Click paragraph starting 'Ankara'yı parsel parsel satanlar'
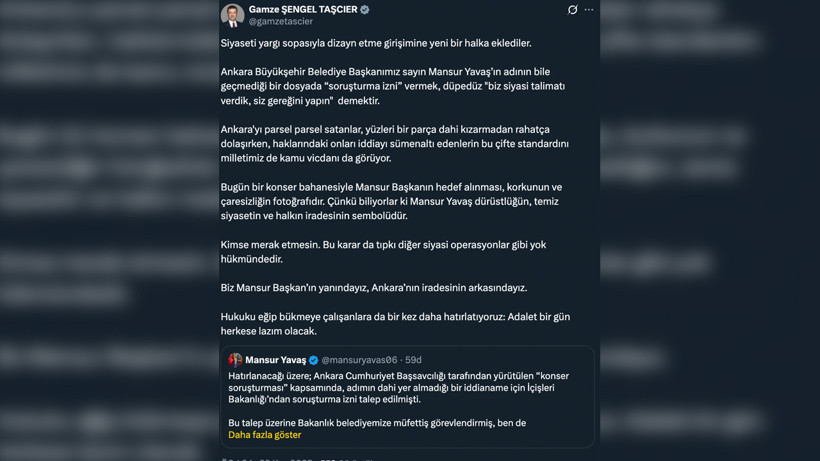This screenshot has width=820, height=461. pos(394,144)
